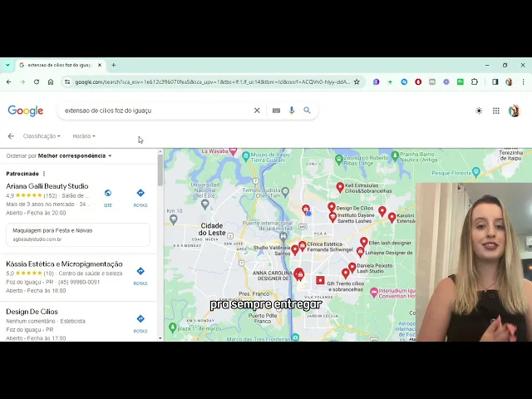Screen dimensions: 532x399
Task: Click the red extension icon in the toolbar
Action: (x=418, y=81)
